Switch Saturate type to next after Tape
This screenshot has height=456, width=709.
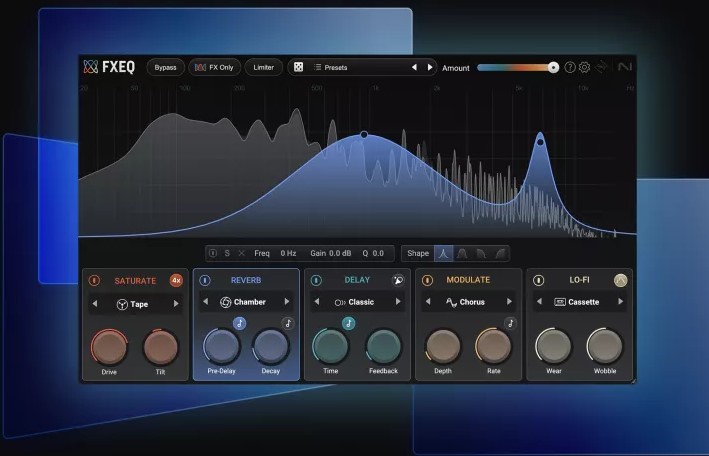click(176, 304)
